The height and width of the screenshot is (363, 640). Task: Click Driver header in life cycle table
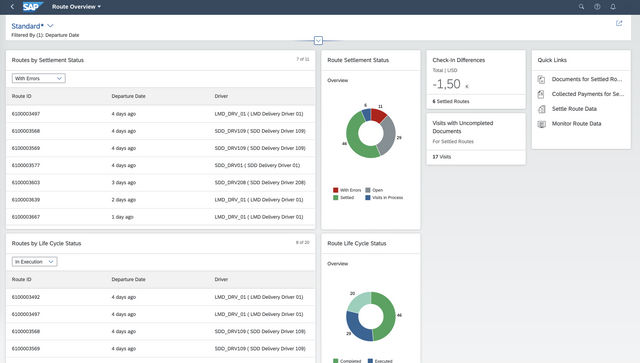pos(221,280)
